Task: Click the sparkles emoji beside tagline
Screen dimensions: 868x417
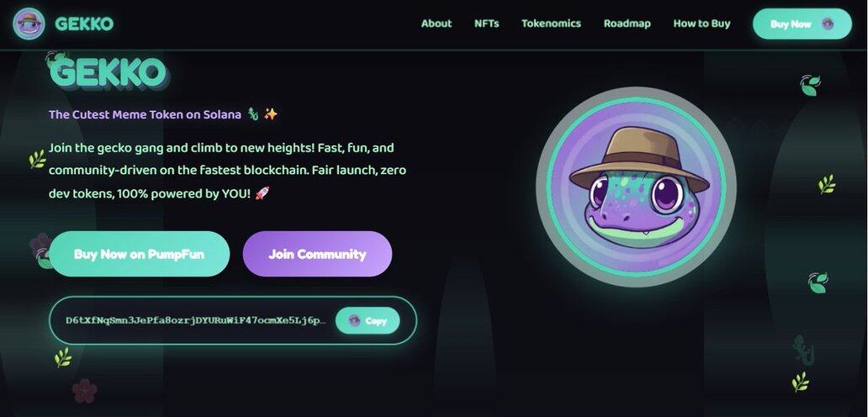Action: point(271,114)
